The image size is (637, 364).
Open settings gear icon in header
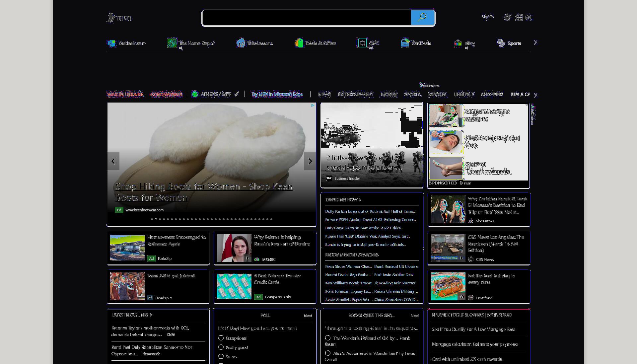click(x=507, y=17)
